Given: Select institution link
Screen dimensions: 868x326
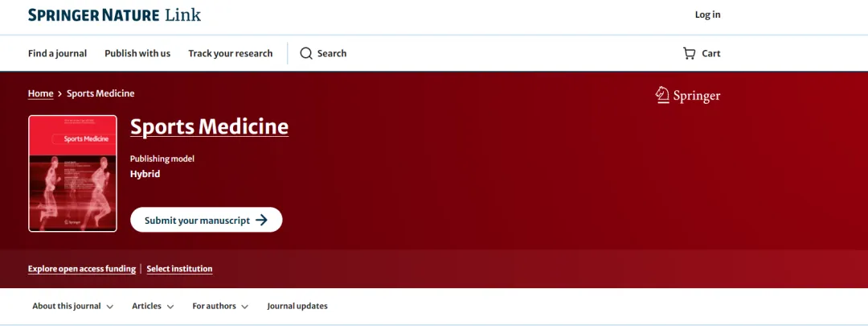Looking at the screenshot, I should [179, 269].
